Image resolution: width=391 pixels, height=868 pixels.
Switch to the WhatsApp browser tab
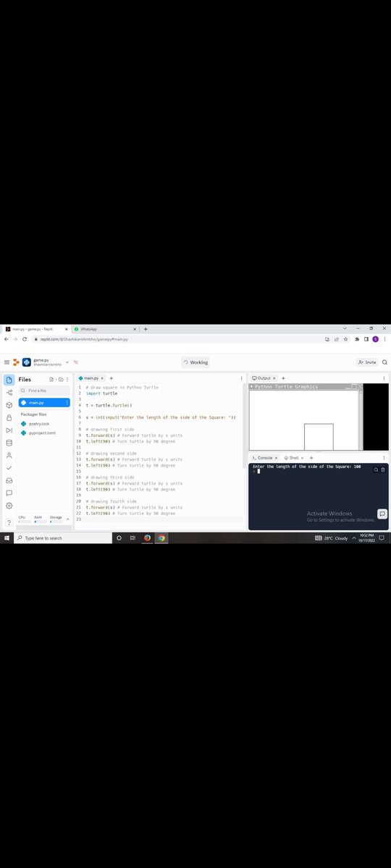pyautogui.click(x=104, y=329)
